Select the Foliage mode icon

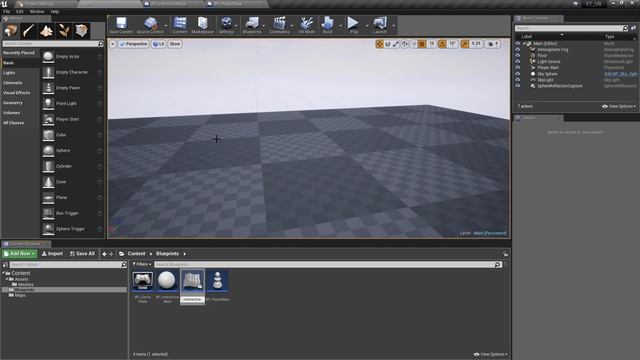64,31
